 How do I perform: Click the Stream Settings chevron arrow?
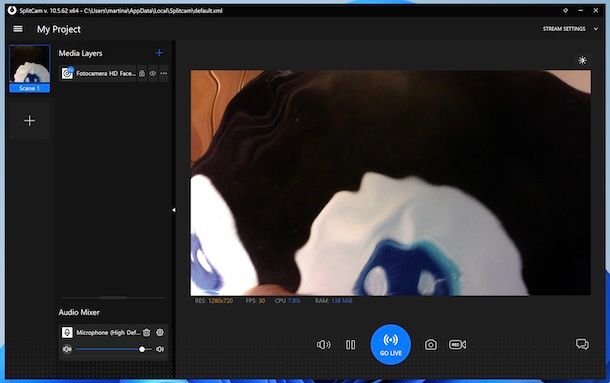pyautogui.click(x=596, y=29)
